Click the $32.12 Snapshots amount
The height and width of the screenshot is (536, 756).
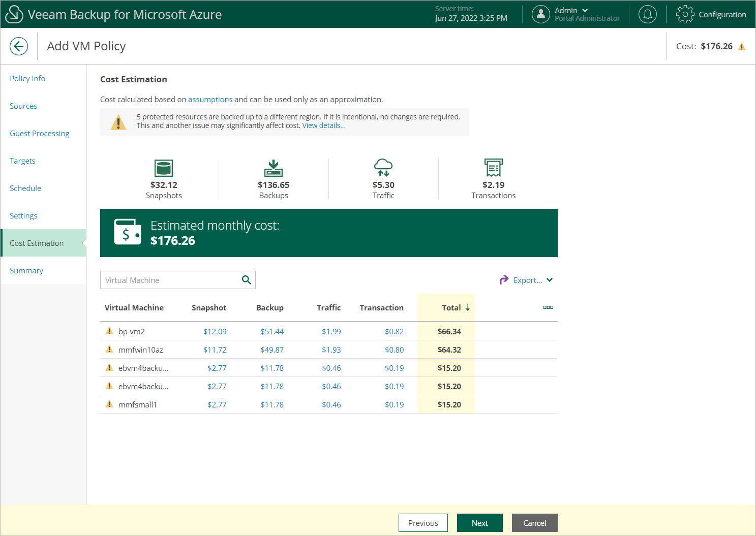tap(164, 185)
